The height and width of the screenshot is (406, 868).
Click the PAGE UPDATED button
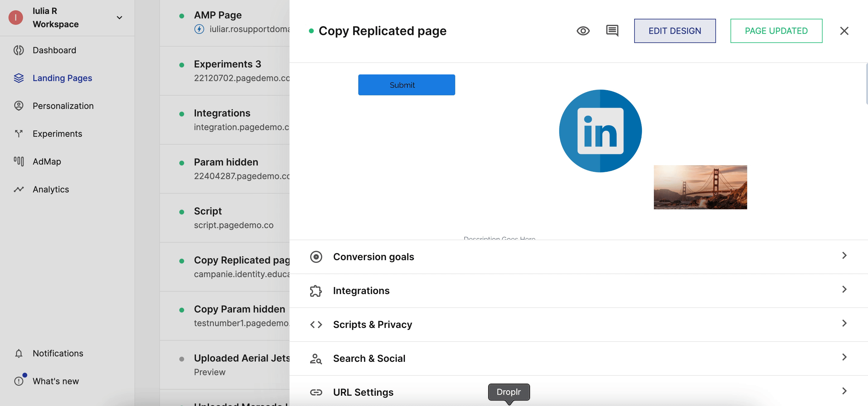point(776,31)
